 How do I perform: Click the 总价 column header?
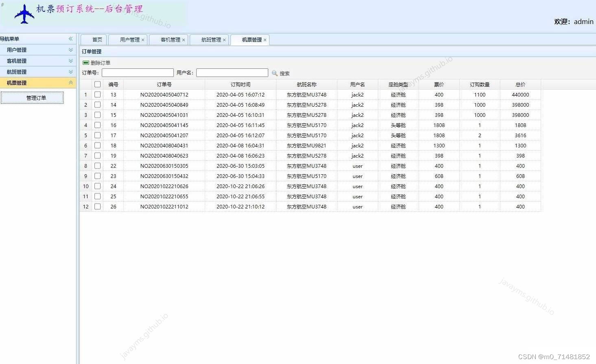coord(520,84)
